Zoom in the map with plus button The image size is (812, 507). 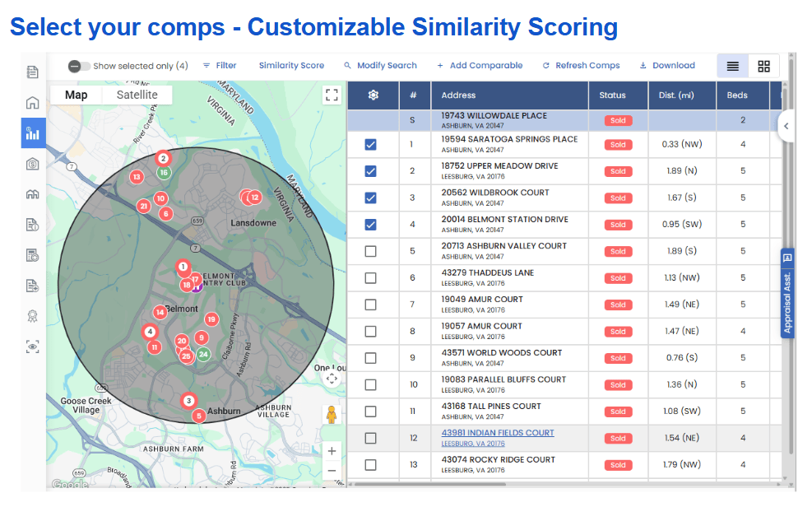tap(332, 451)
